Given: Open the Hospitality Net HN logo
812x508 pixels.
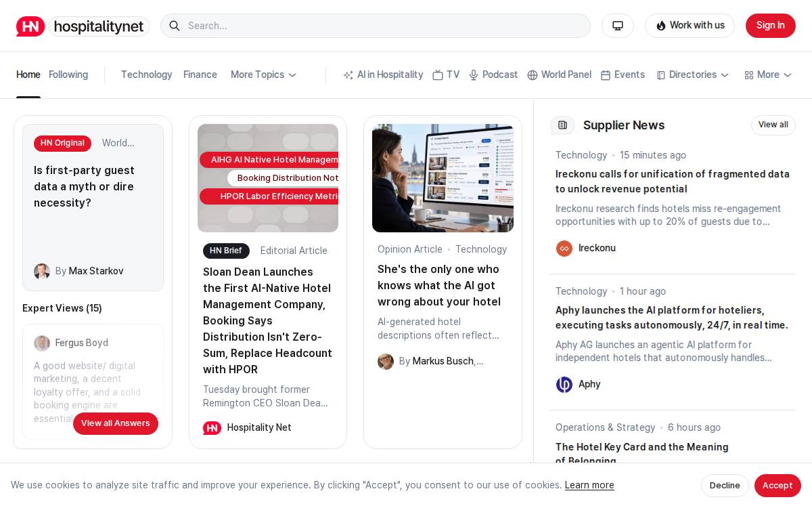Looking at the screenshot, I should [x=30, y=26].
